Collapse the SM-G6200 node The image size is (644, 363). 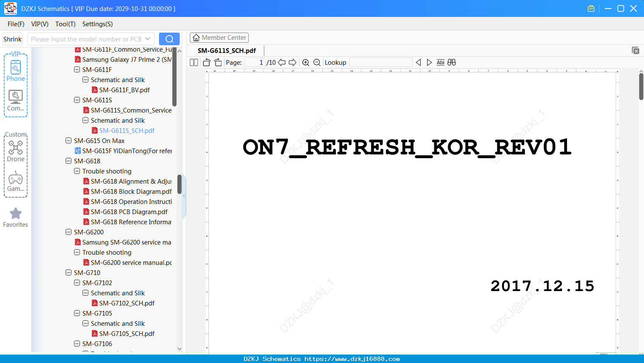tap(69, 232)
